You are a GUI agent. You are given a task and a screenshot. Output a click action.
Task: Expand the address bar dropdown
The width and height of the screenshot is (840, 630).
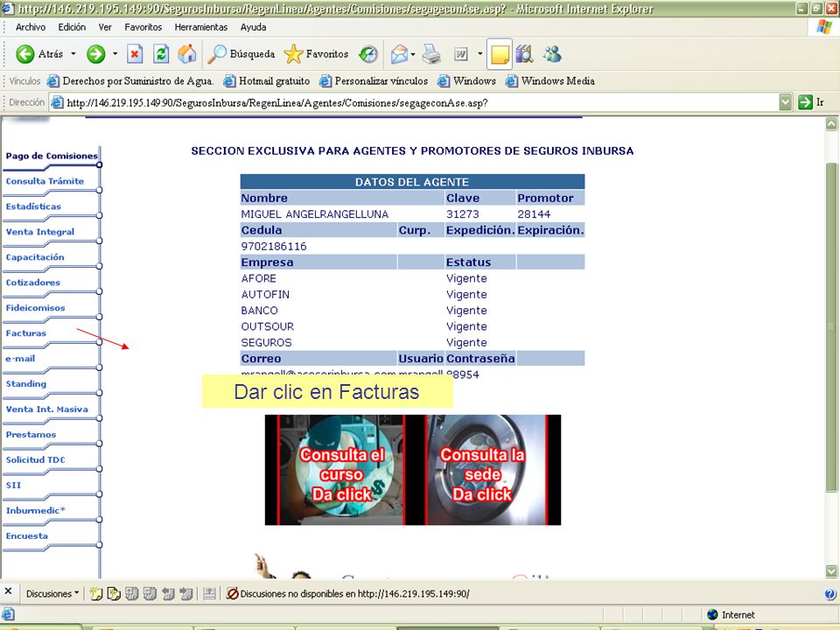pos(786,102)
